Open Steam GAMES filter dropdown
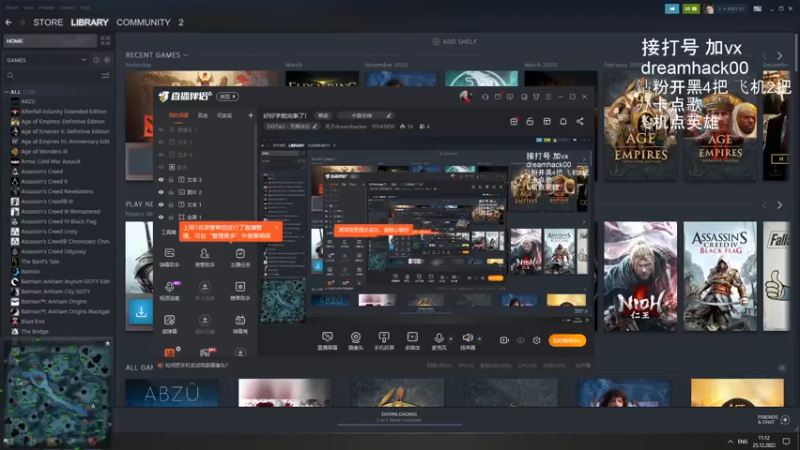This screenshot has width=800, height=450. pos(46,60)
